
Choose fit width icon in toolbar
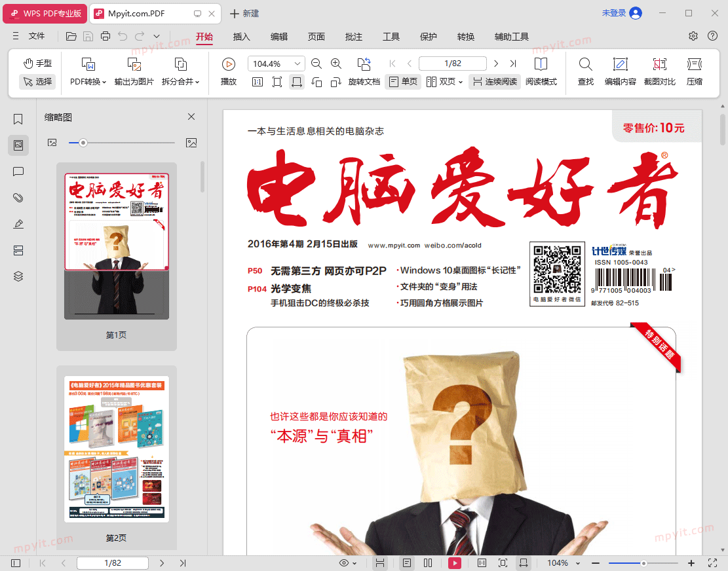pos(296,82)
